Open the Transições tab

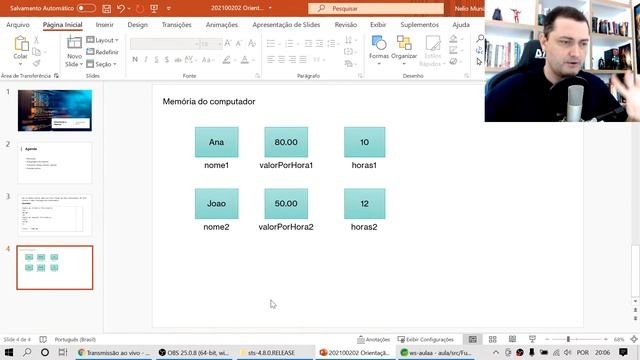[x=176, y=25]
